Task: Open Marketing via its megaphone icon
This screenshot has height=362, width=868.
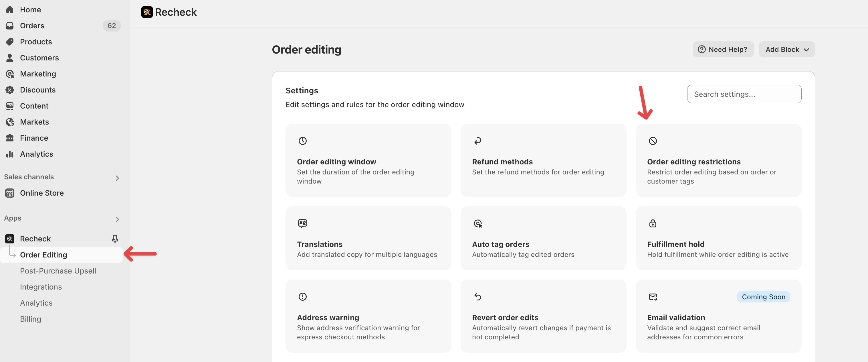Action: pyautogui.click(x=10, y=74)
